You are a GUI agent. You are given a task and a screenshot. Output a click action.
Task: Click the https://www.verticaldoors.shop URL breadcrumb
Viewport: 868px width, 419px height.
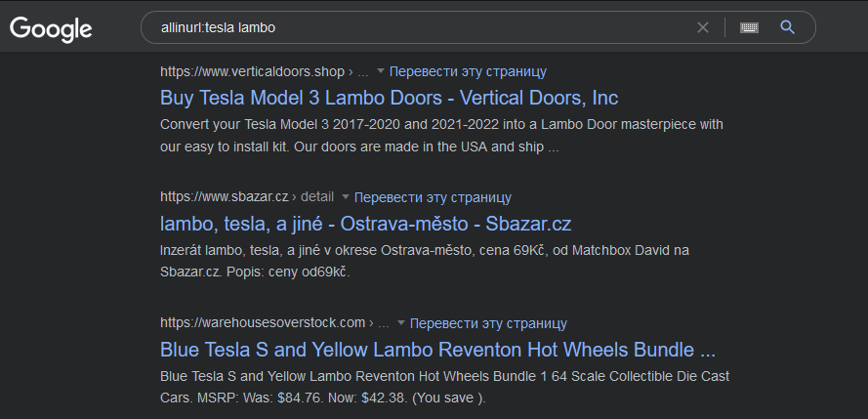coord(252,71)
